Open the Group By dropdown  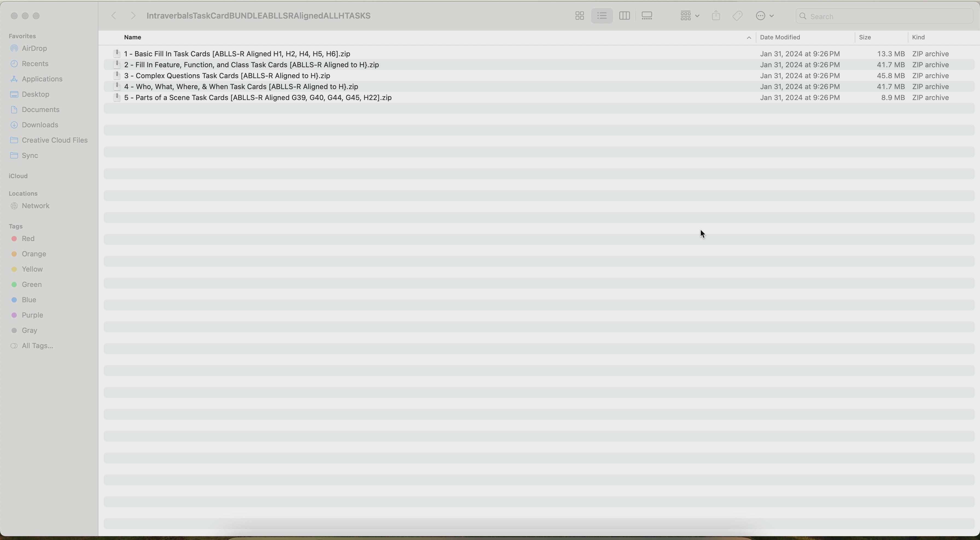[x=689, y=16]
